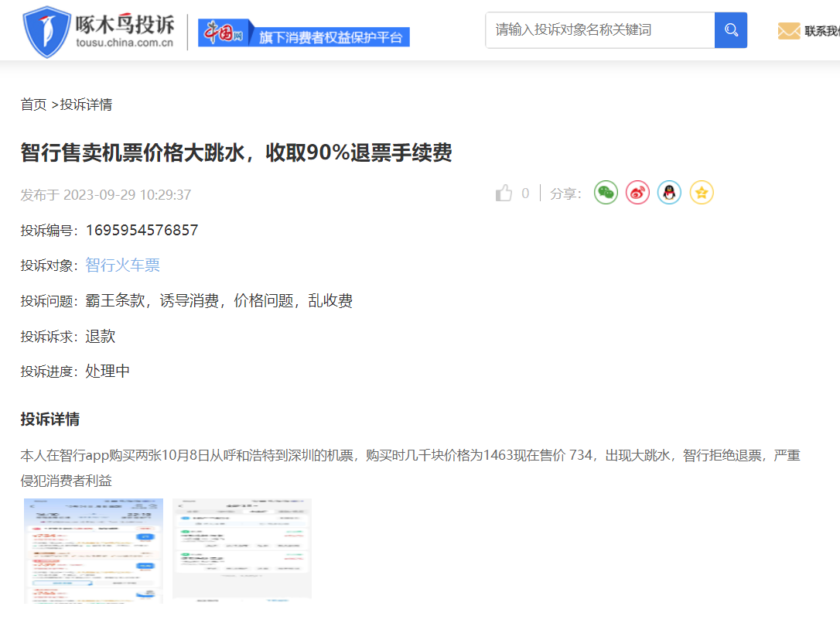Open the 联系我们 contact link
This screenshot has width=840, height=637.
tap(821, 31)
